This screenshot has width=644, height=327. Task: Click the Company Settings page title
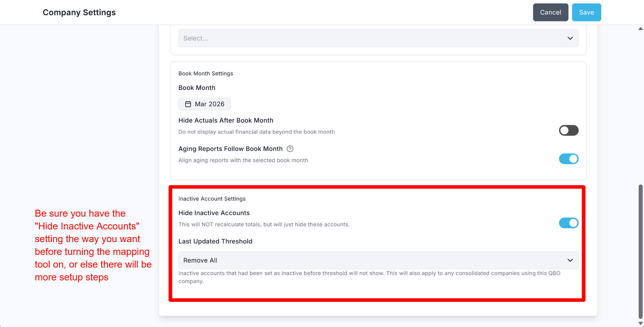(79, 12)
